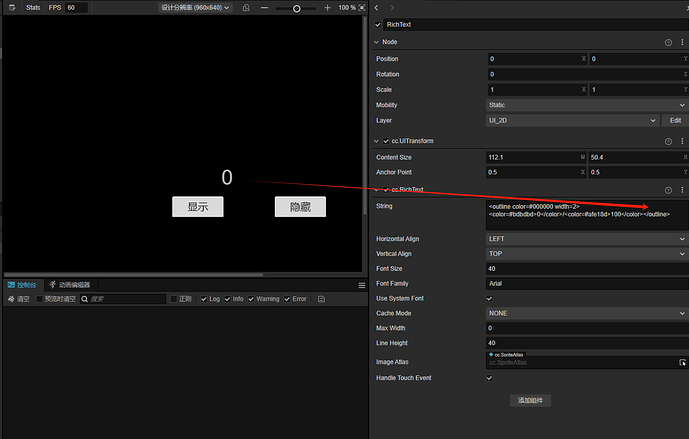Open Horizontal Align dropdown showing LEFT
The image size is (689, 439).
point(587,239)
